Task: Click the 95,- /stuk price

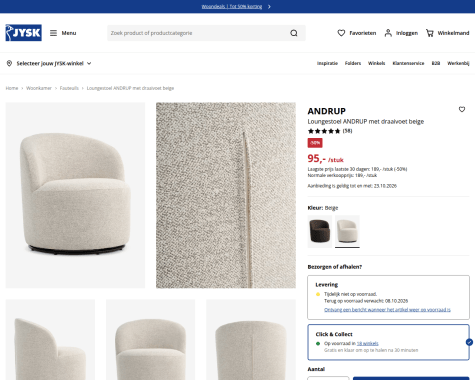Action: click(325, 159)
